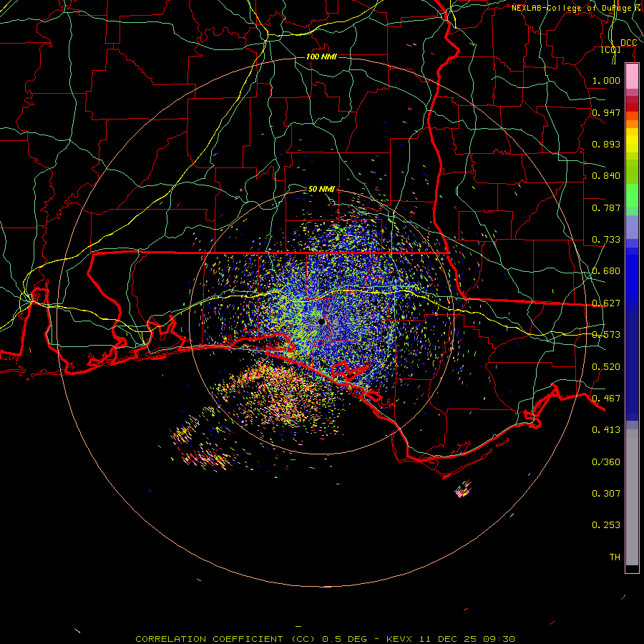The width and height of the screenshot is (644, 644).
Task: Click the small pink echo cluster offshore southeast
Action: click(x=463, y=489)
